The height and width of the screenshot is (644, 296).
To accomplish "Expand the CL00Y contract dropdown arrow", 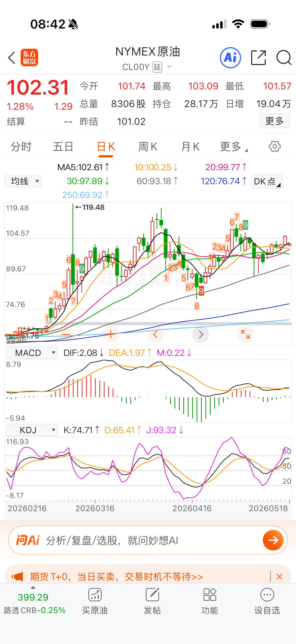I will [x=169, y=67].
